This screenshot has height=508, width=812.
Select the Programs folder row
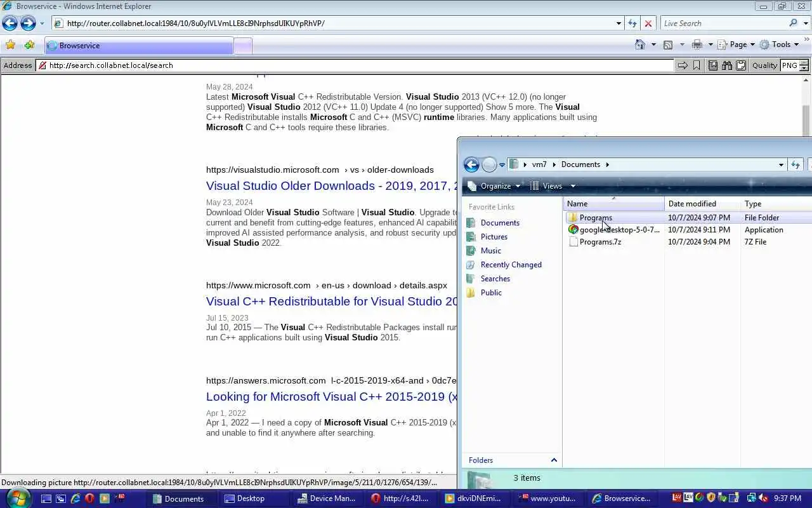point(688,218)
